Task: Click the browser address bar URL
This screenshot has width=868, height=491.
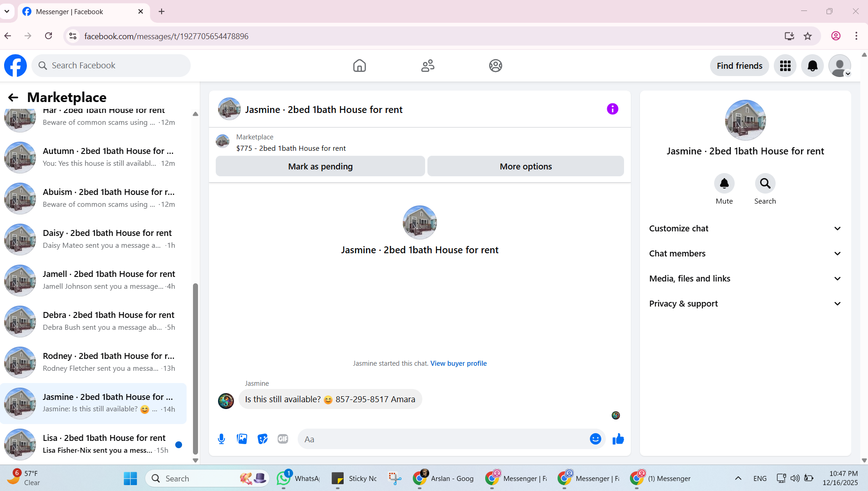Action: (166, 36)
